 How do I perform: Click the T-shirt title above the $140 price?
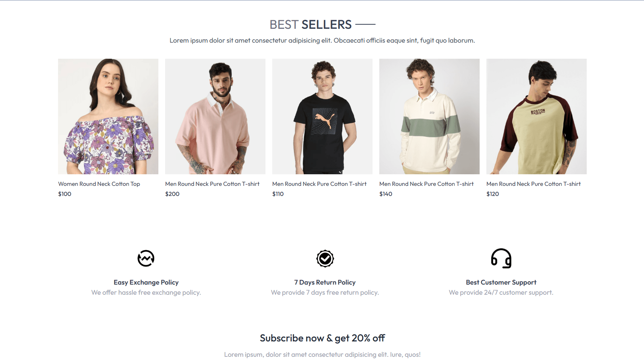coord(426,184)
